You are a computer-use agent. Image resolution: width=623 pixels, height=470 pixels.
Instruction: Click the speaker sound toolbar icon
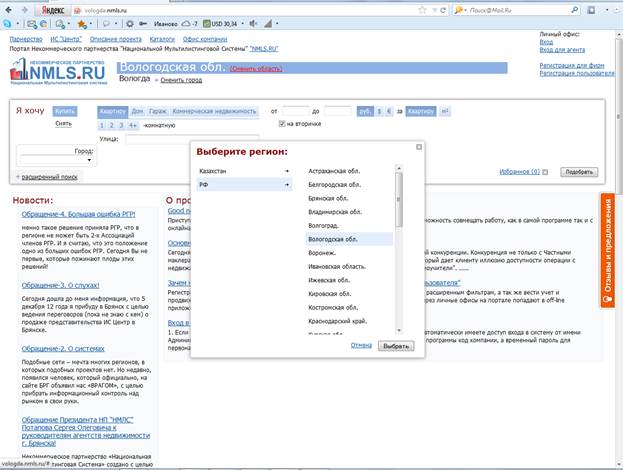(x=253, y=24)
